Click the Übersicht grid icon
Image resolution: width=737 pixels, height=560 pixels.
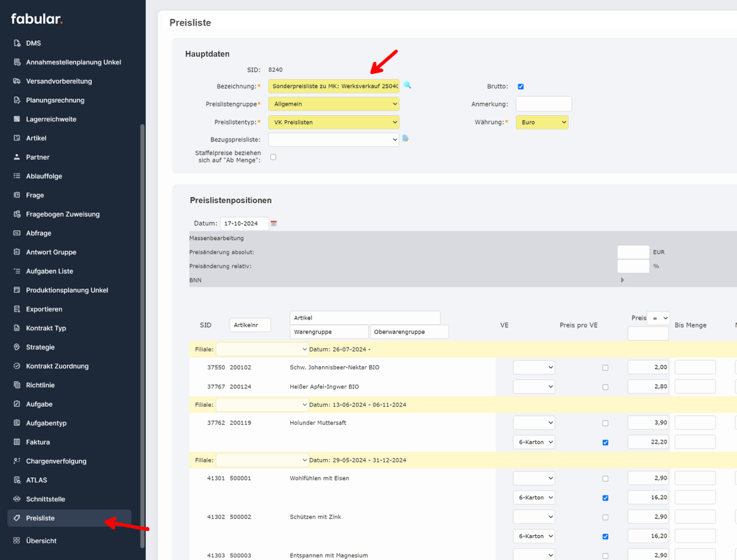tap(17, 541)
